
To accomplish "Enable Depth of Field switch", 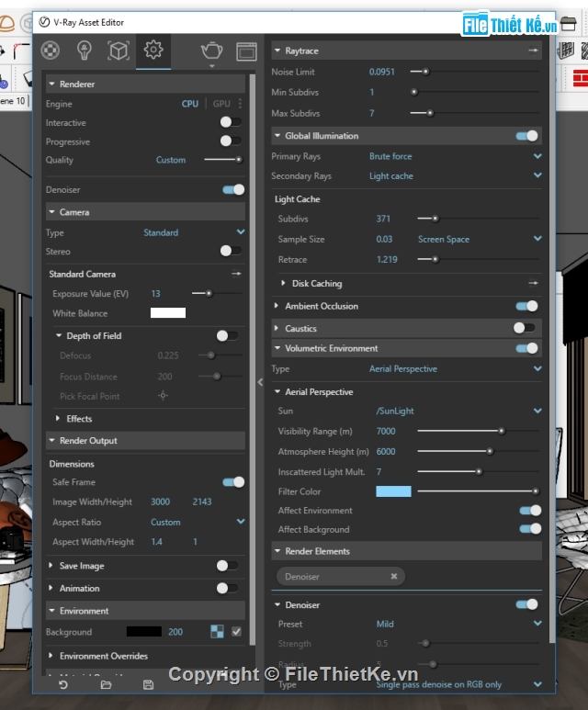I will point(227,335).
